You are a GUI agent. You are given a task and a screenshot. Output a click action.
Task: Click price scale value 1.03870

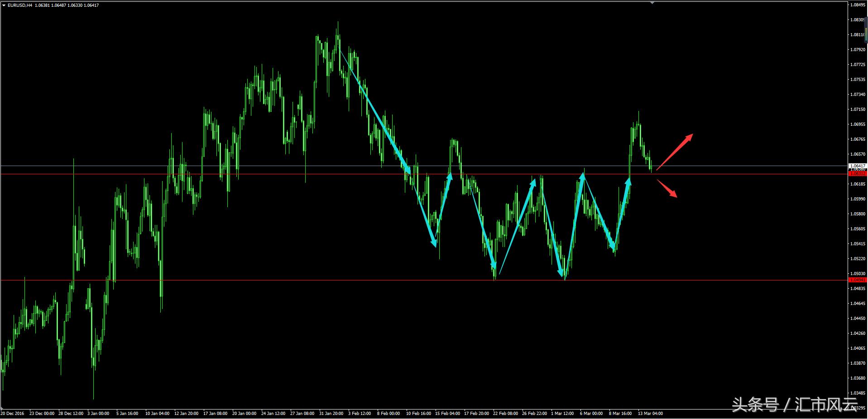tap(858, 363)
